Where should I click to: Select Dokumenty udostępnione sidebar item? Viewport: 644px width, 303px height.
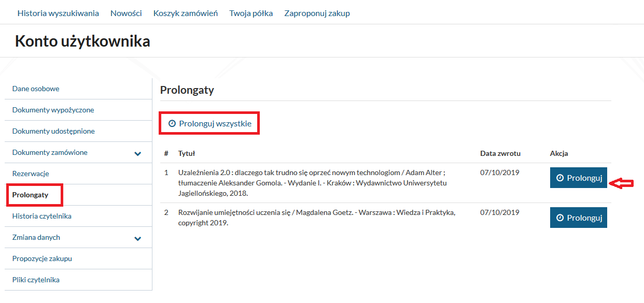[x=78, y=131]
